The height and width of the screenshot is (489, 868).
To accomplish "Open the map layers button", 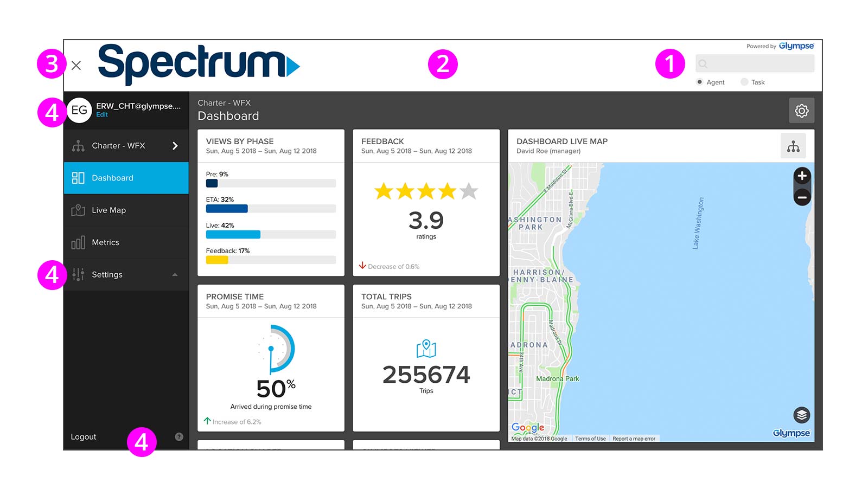I will click(x=802, y=415).
